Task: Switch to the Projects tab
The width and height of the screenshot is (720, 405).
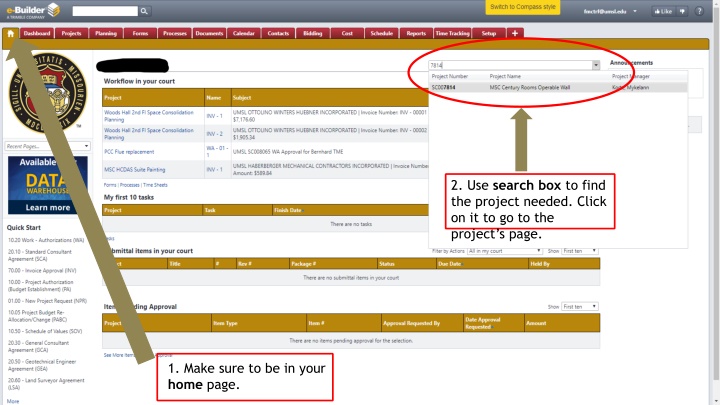Action: tap(71, 33)
